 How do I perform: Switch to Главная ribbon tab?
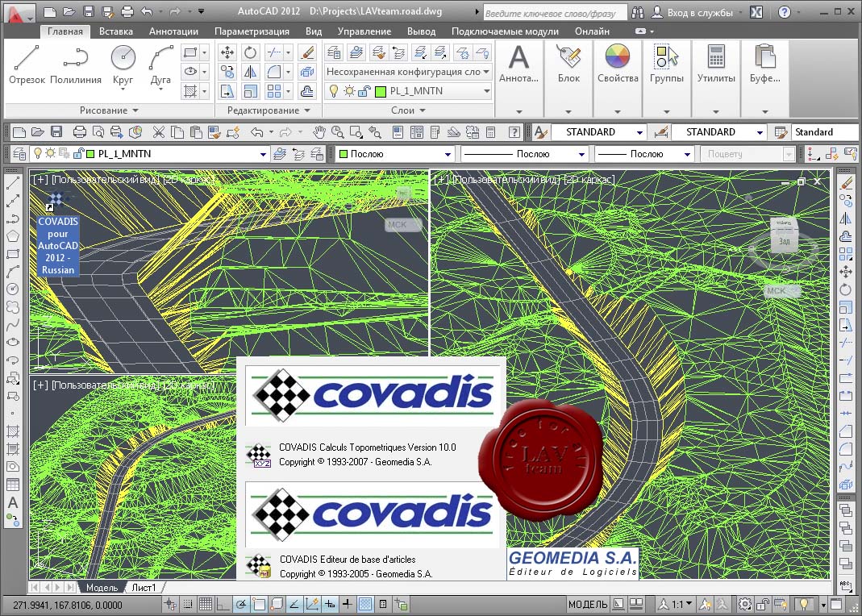(65, 31)
